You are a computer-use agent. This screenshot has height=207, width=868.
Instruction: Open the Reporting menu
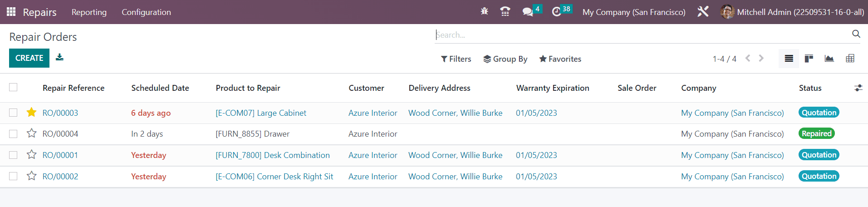pyautogui.click(x=89, y=12)
